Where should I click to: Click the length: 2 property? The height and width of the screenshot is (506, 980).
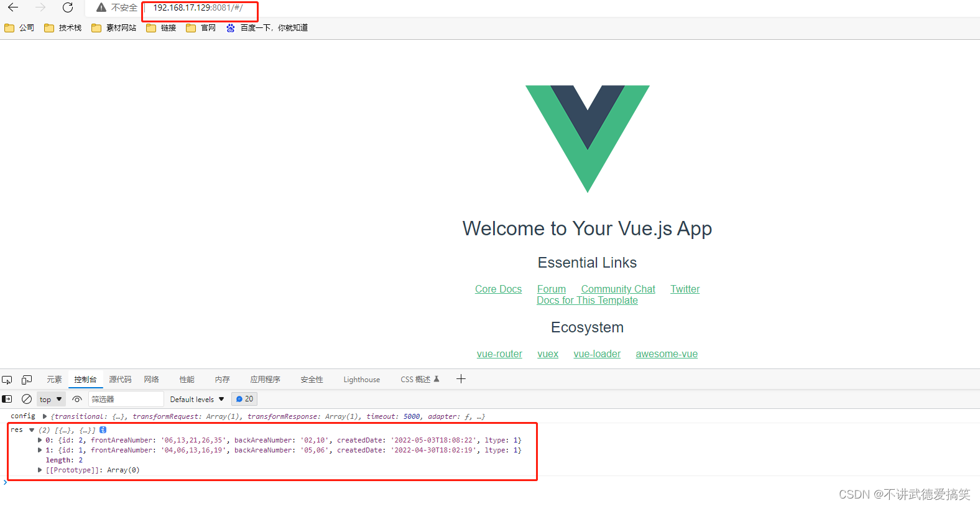pyautogui.click(x=64, y=460)
